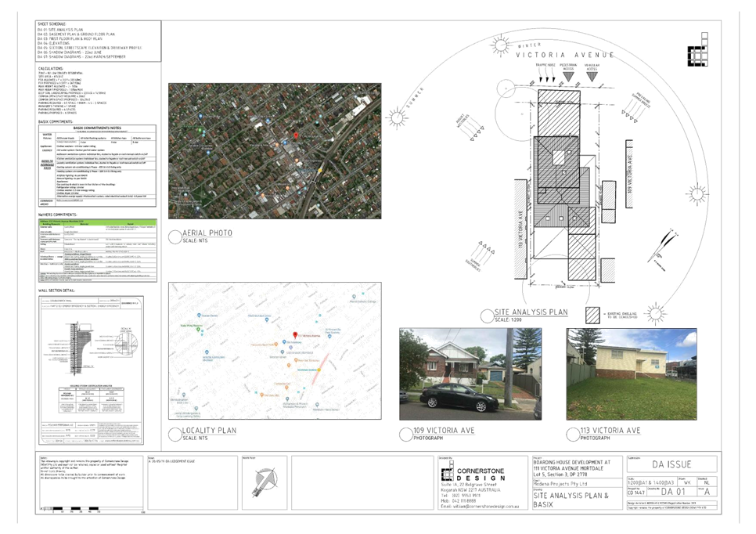Click the red location pin on aerial map
756x534 pixels.
296,135
